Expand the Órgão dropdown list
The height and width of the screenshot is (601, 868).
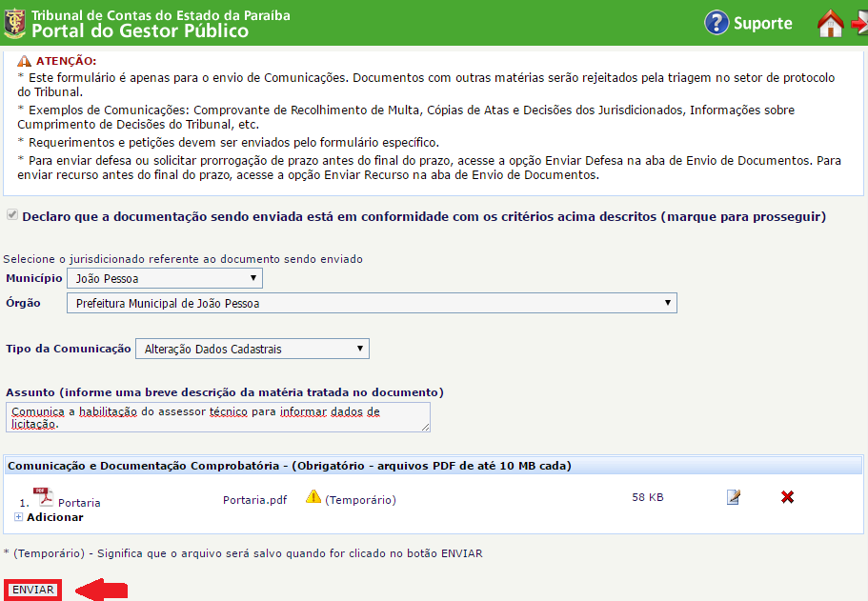coord(372,303)
